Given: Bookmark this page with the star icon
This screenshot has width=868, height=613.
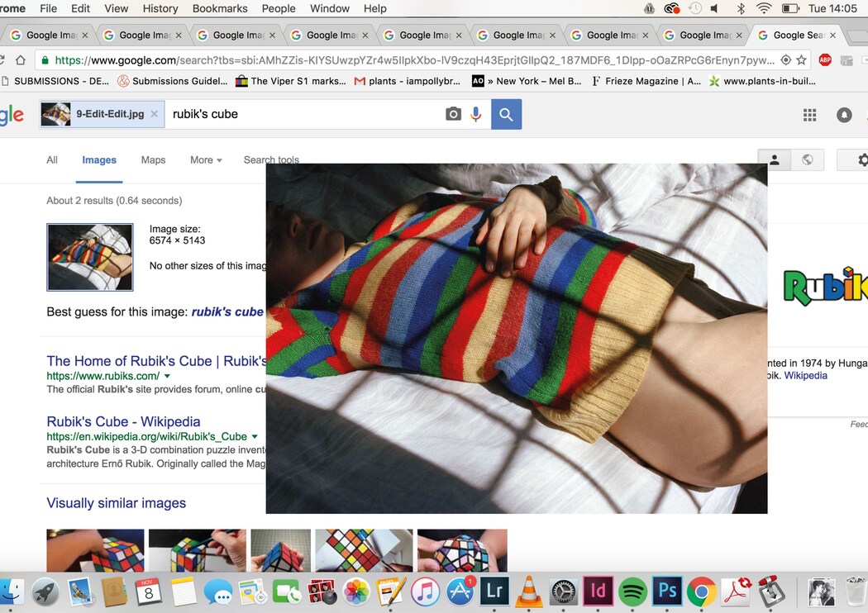Looking at the screenshot, I should [801, 60].
